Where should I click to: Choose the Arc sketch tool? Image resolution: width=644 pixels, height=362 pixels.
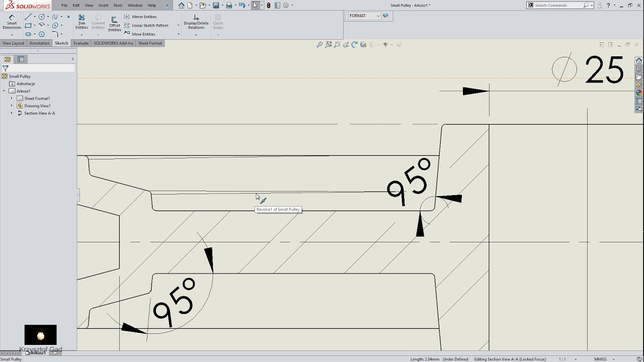coord(41,25)
